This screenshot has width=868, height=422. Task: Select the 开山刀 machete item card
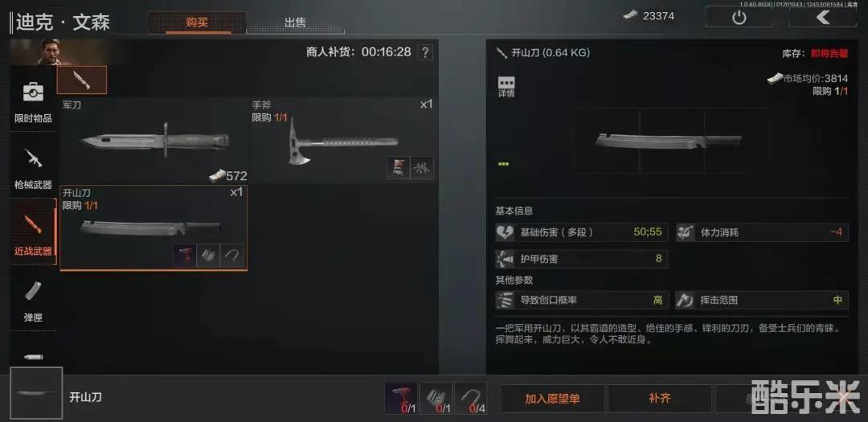154,228
